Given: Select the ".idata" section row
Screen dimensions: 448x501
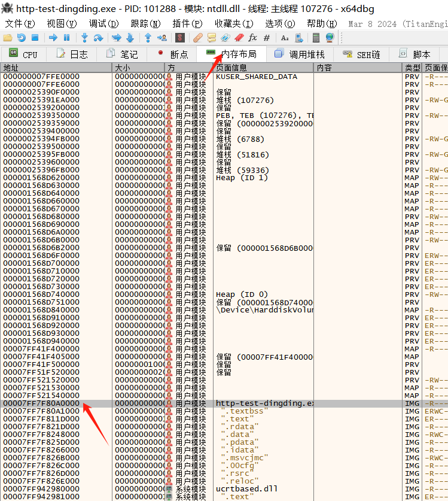Looking at the screenshot, I should (224, 450).
